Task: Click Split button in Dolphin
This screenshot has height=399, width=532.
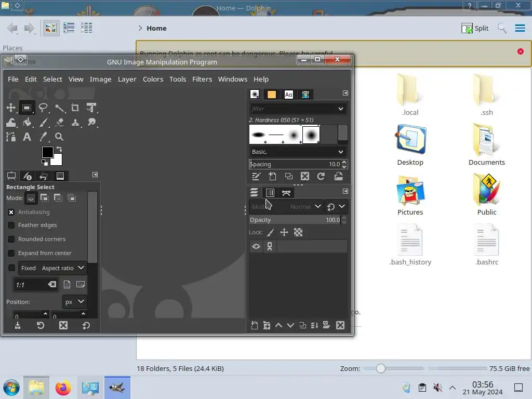Action: pos(475,28)
